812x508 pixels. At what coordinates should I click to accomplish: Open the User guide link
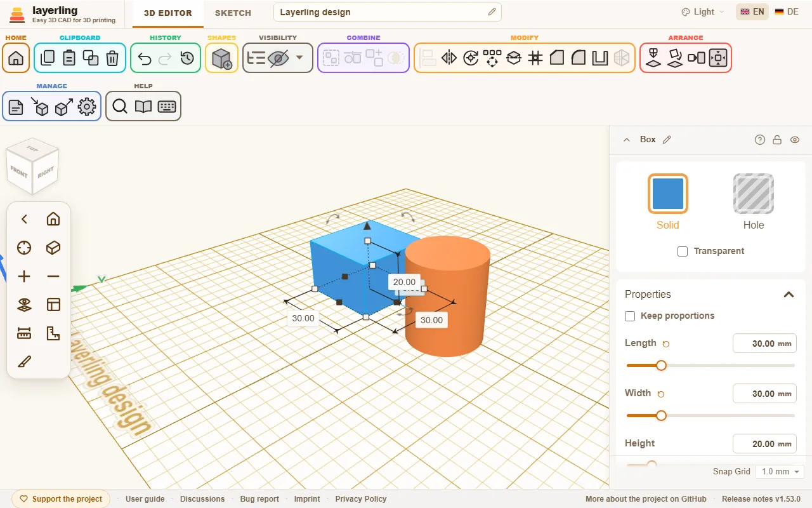[x=145, y=499]
